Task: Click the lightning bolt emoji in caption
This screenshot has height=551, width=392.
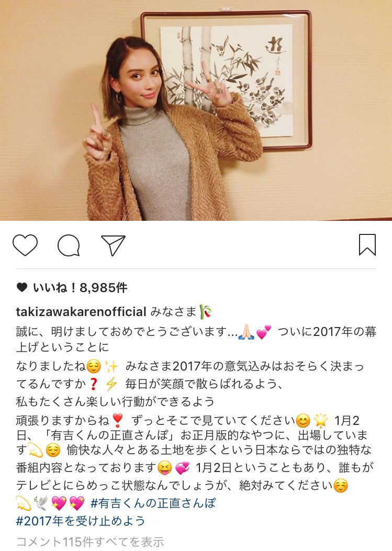Action: pyautogui.click(x=111, y=384)
